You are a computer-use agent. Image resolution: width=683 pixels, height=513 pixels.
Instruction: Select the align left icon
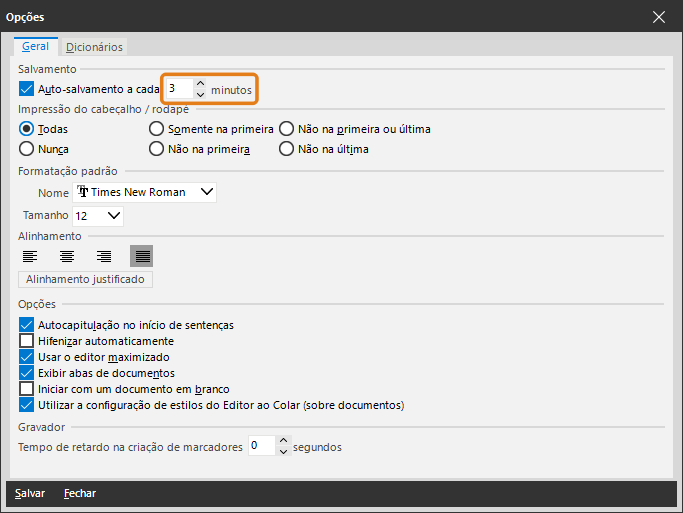30,256
